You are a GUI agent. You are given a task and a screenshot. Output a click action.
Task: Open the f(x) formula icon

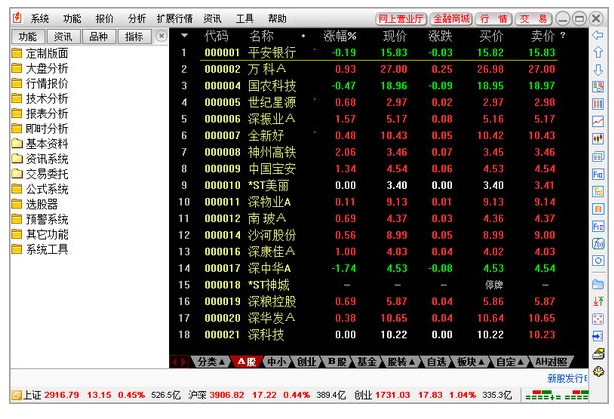click(598, 244)
